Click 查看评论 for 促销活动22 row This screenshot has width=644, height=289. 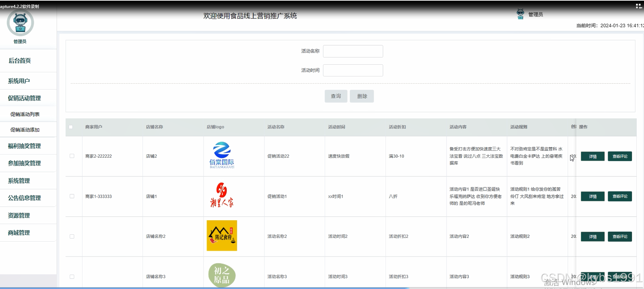620,156
